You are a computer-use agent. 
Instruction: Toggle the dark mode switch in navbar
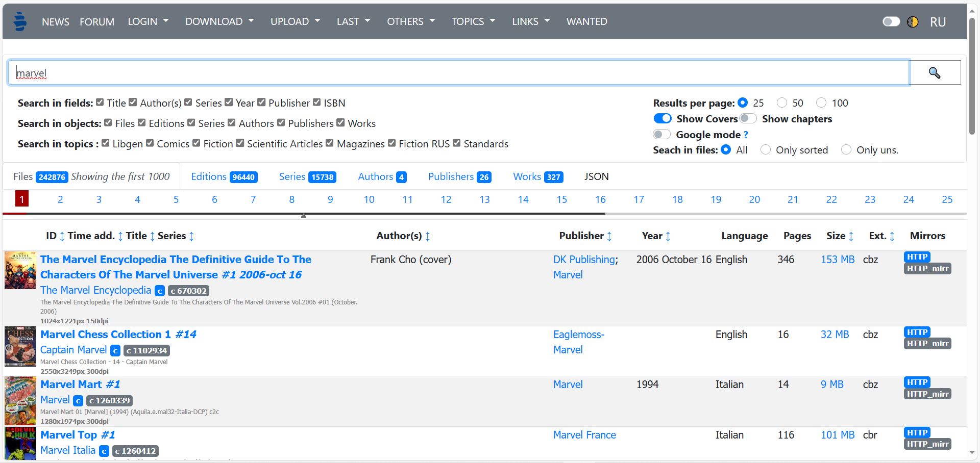891,21
